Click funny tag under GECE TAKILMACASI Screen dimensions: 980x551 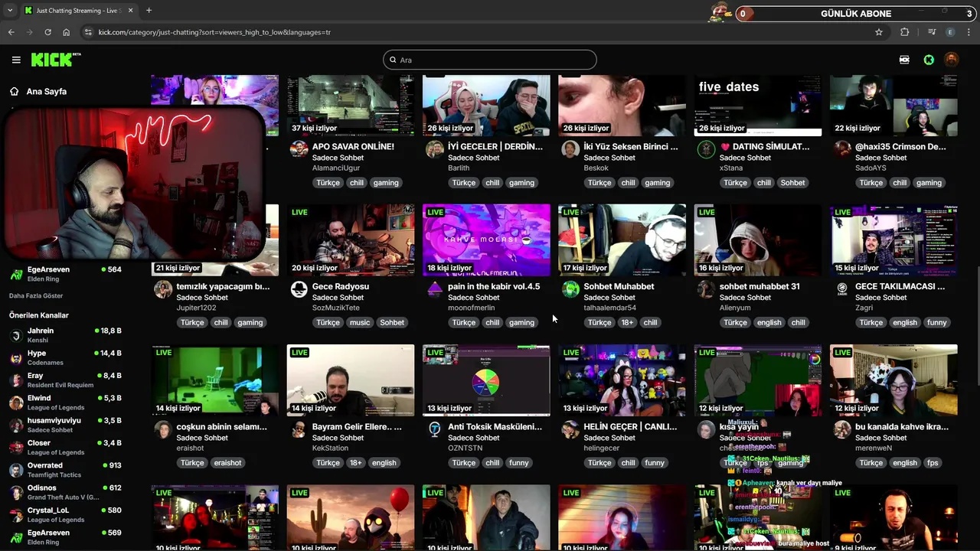tap(936, 322)
